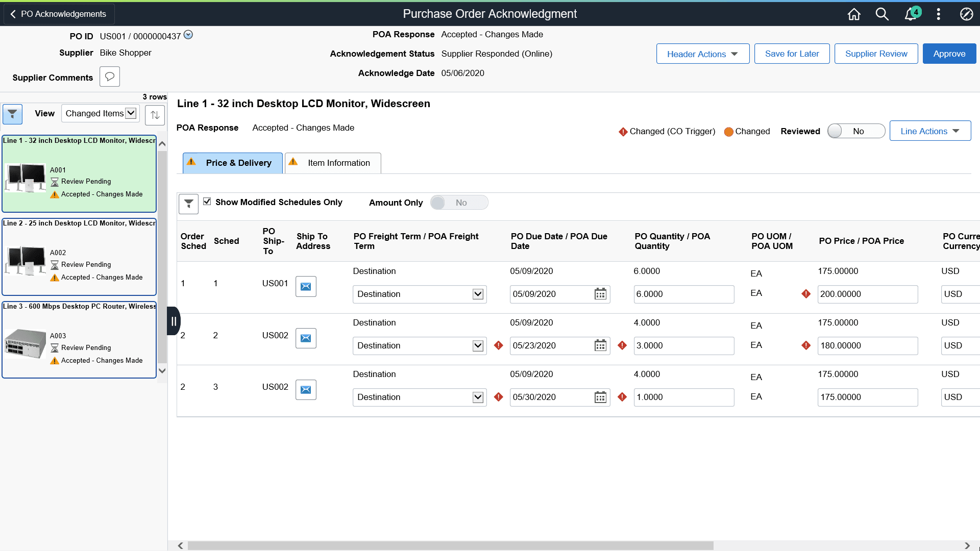This screenshot has width=980, height=551.
Task: Click the Home icon in header
Action: click(854, 14)
